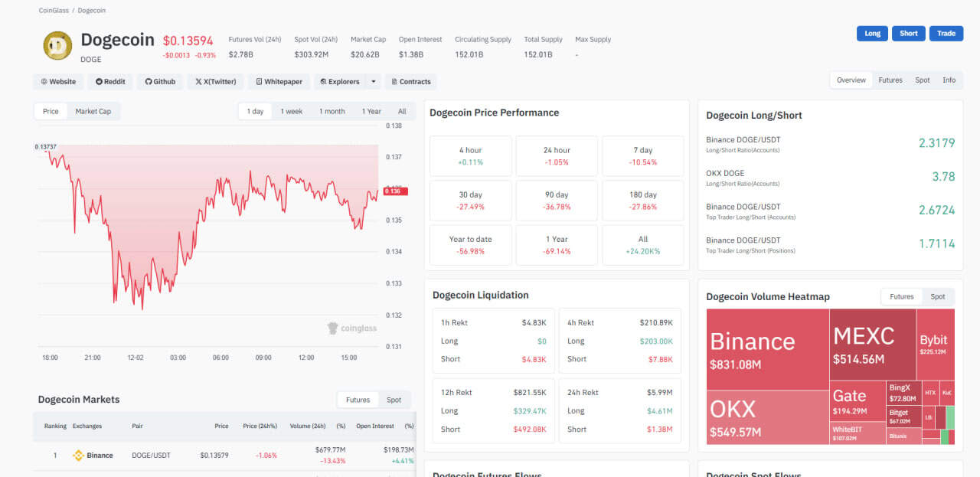Screen dimensions: 980x477
Task: Expand the Explorers dropdown arrow
Action: tap(373, 82)
